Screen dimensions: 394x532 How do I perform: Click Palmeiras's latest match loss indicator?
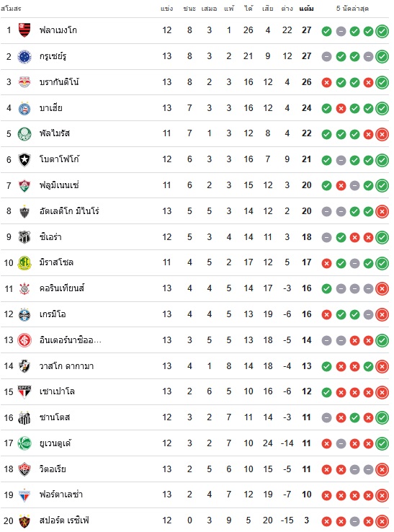coord(382,135)
